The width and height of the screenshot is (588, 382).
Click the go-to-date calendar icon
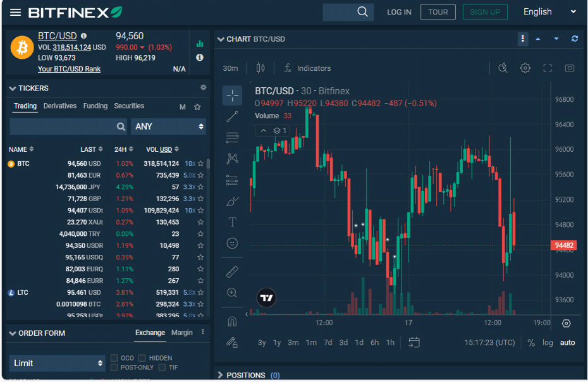coord(414,343)
